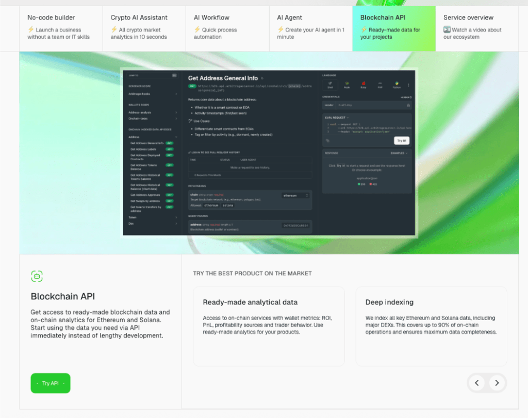Click the Try It! button
The width and height of the screenshot is (528, 420).
(x=402, y=141)
